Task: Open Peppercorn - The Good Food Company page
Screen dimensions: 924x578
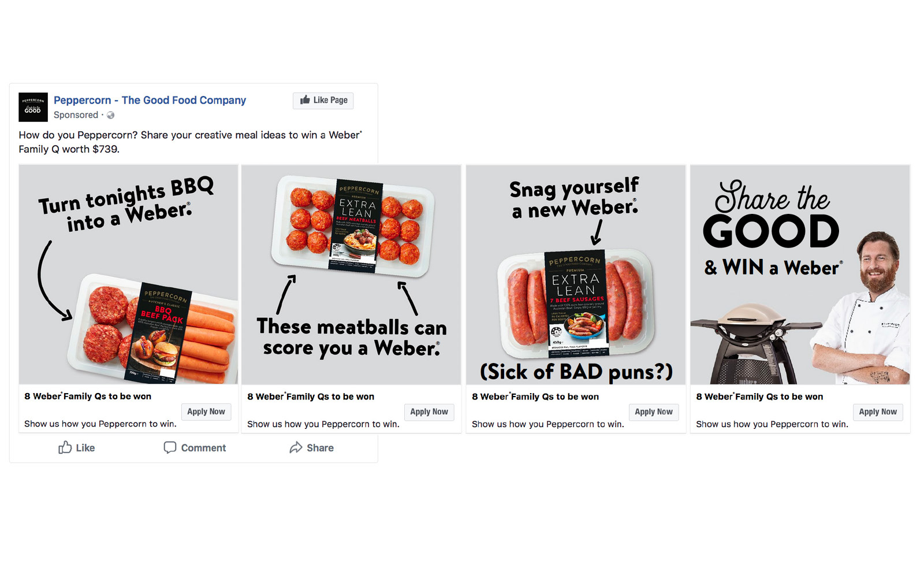Action: point(150,100)
